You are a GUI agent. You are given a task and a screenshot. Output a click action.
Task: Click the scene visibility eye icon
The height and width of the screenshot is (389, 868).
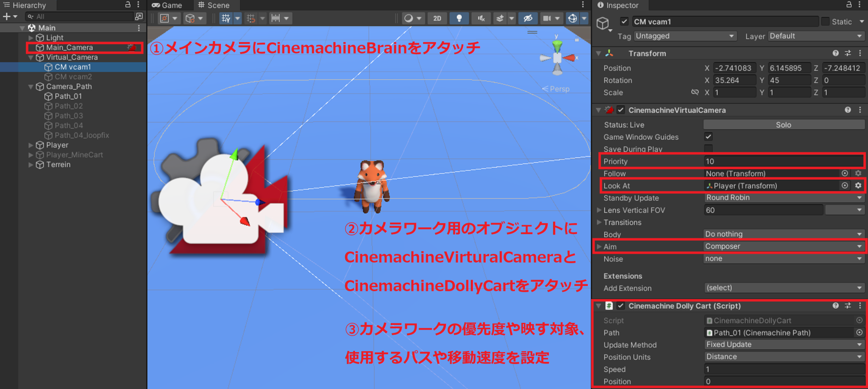click(x=528, y=18)
